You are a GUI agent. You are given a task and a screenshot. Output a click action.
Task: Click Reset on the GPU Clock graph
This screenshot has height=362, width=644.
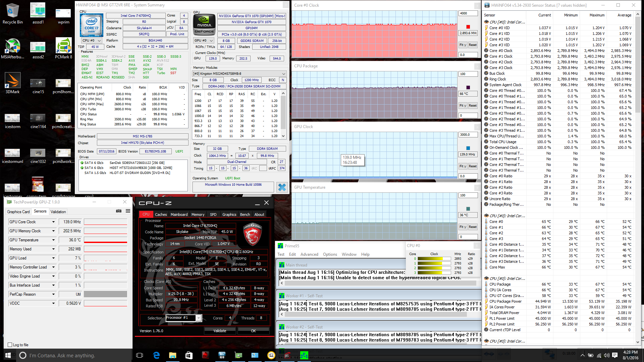pyautogui.click(x=473, y=166)
